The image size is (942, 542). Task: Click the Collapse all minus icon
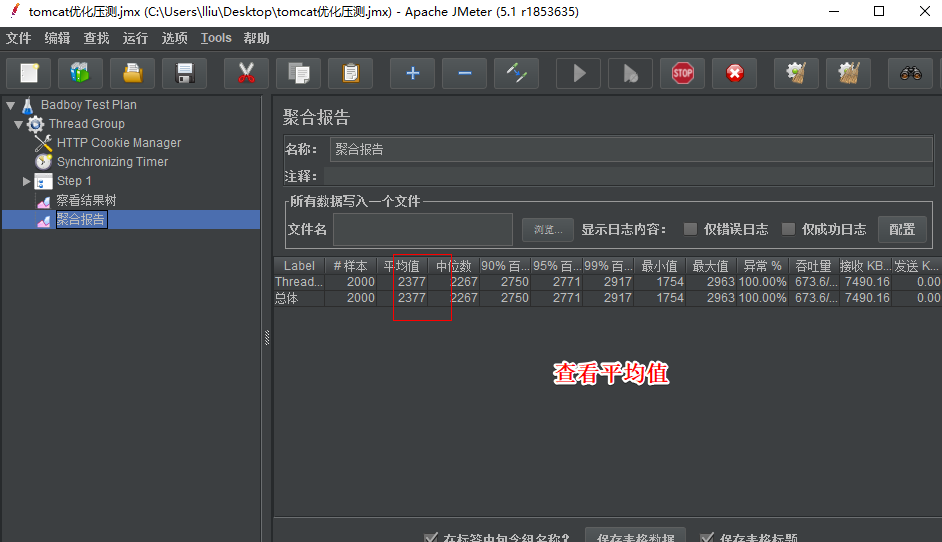(x=464, y=73)
